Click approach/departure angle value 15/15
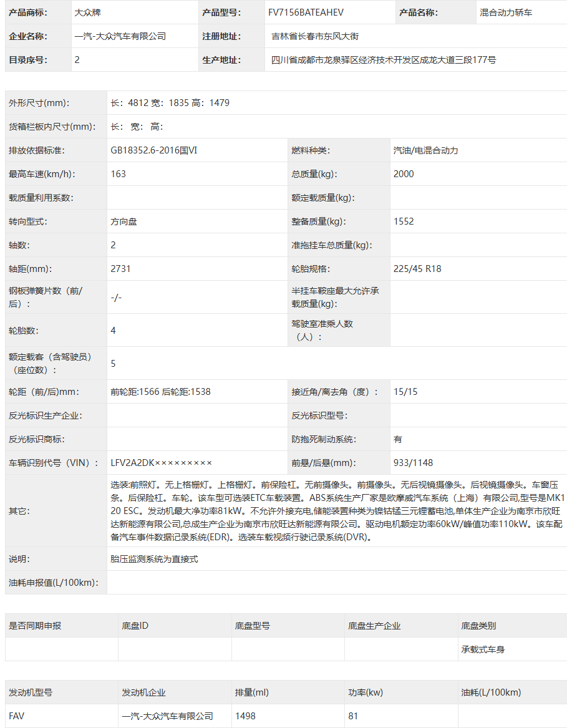Screen dimensions: 567x728 (405, 392)
